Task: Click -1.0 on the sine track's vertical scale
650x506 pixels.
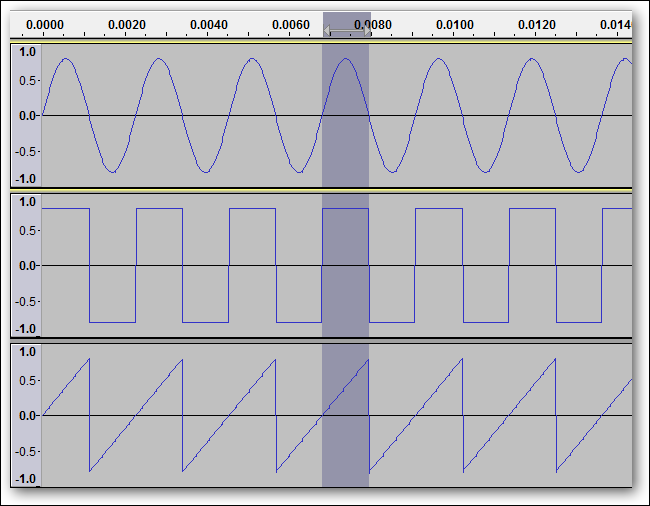Action: click(x=26, y=179)
